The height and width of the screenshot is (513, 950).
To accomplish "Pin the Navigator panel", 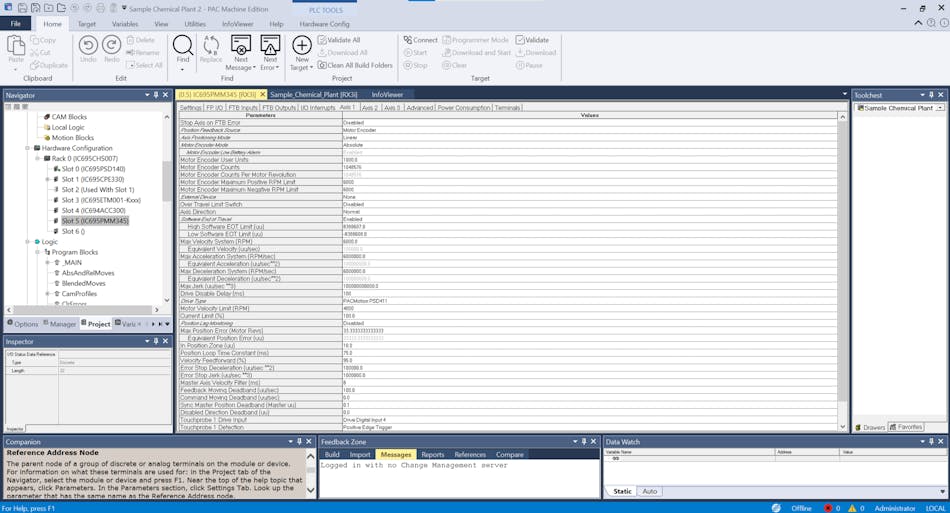I will (155, 95).
